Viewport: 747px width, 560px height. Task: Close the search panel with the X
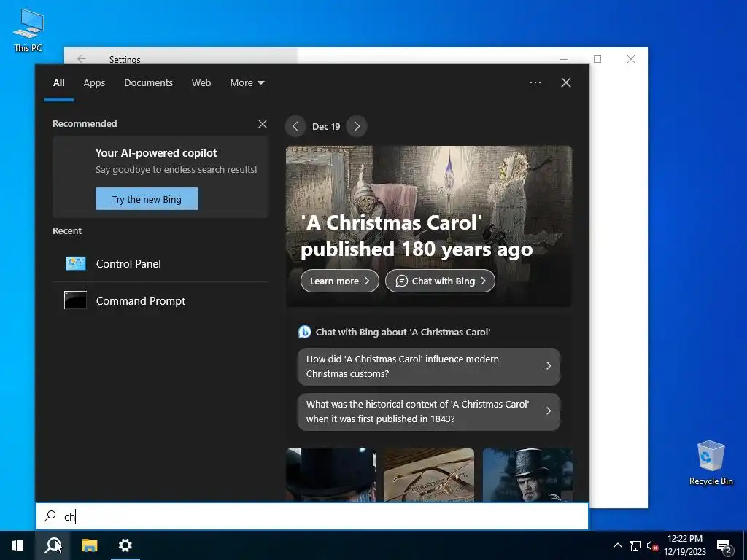click(566, 82)
